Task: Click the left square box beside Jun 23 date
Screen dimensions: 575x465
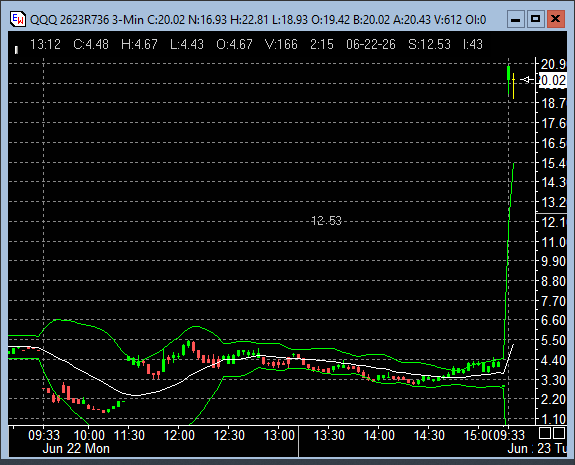Action: tap(545, 433)
